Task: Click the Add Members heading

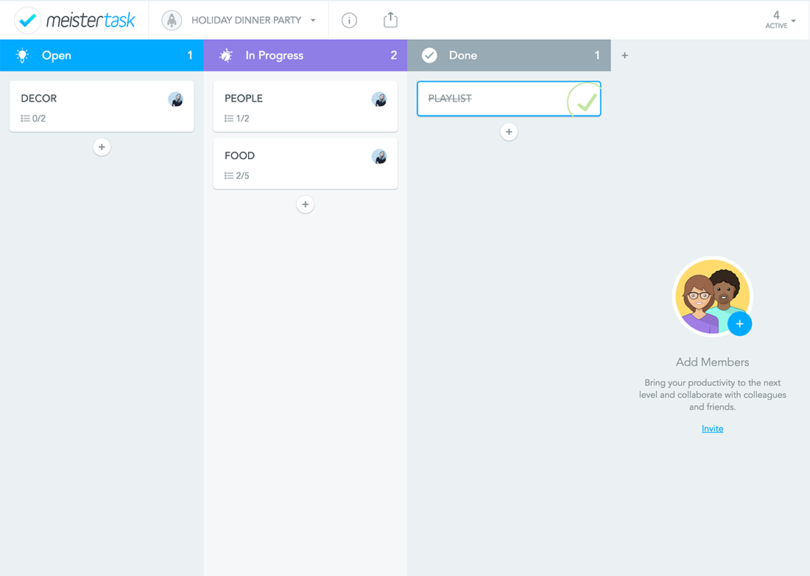Action: pos(712,362)
